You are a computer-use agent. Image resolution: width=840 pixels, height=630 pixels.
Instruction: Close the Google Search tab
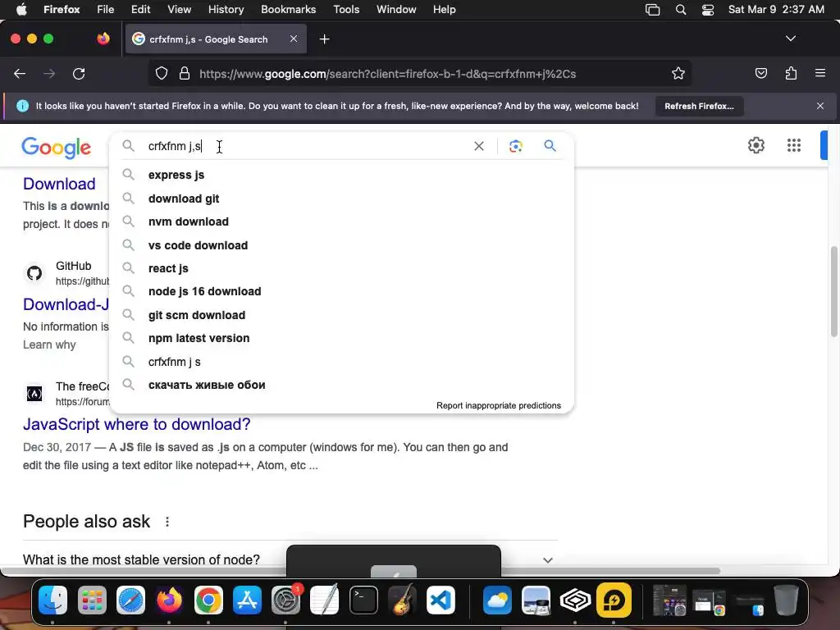(x=294, y=39)
